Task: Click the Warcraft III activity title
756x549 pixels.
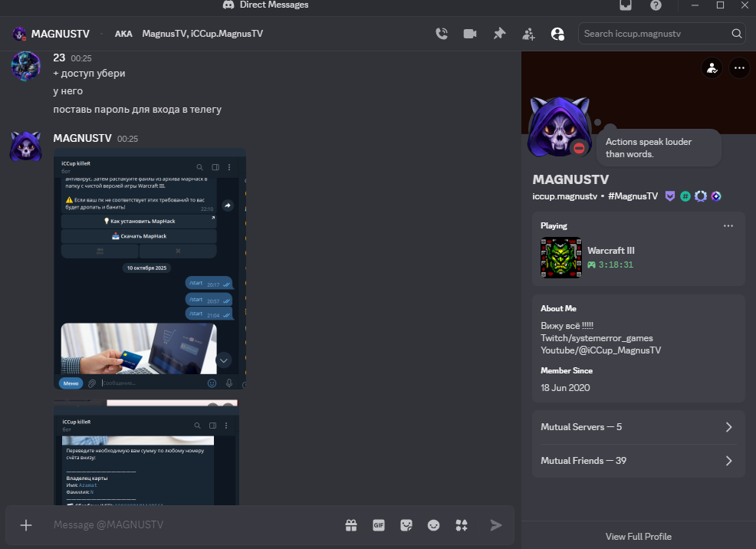Action: click(x=611, y=251)
